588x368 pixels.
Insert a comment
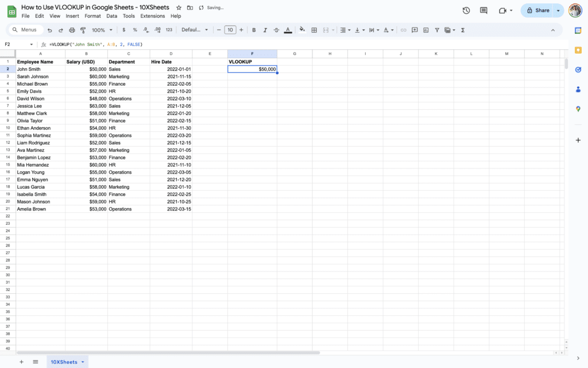tap(414, 30)
